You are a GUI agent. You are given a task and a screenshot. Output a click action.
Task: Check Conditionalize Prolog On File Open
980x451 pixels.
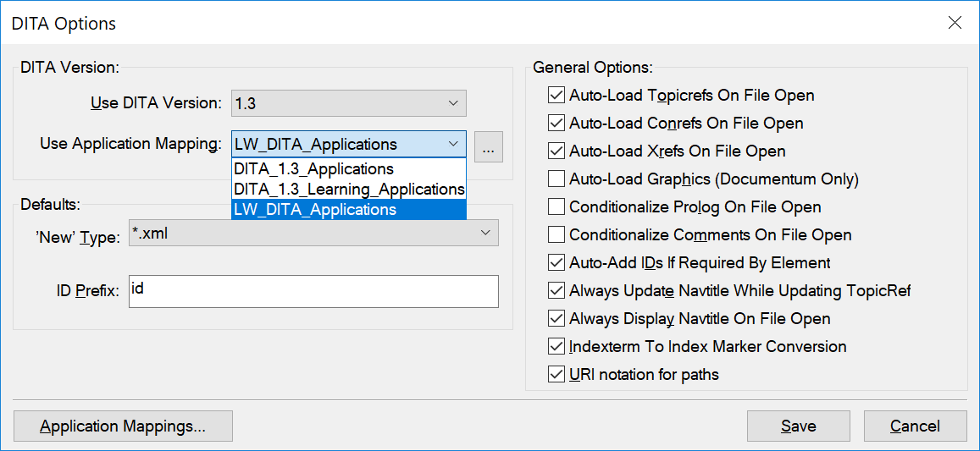[556, 206]
